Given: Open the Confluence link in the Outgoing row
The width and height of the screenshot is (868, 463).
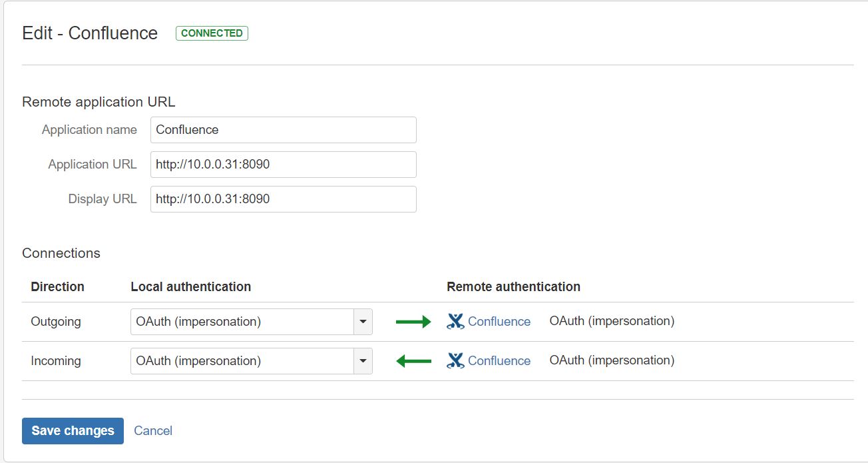Looking at the screenshot, I should point(499,322).
